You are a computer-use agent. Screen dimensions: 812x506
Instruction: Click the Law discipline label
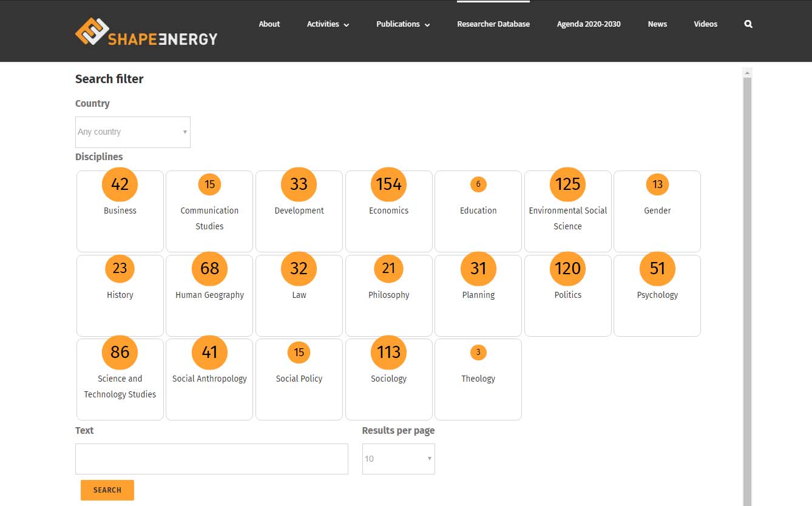pos(299,295)
